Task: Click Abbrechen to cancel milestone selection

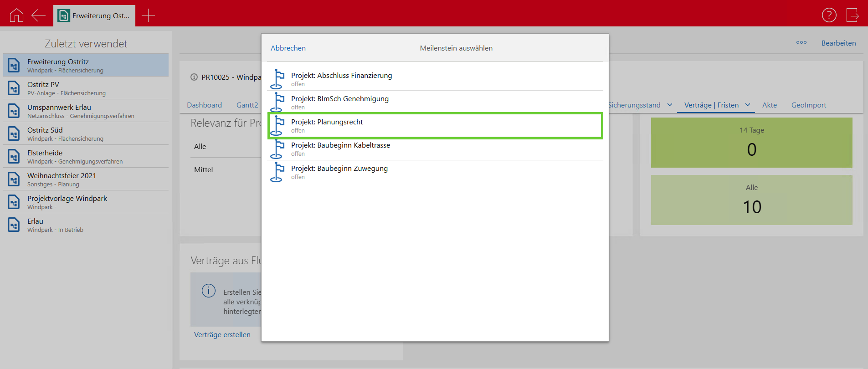Action: tap(288, 48)
